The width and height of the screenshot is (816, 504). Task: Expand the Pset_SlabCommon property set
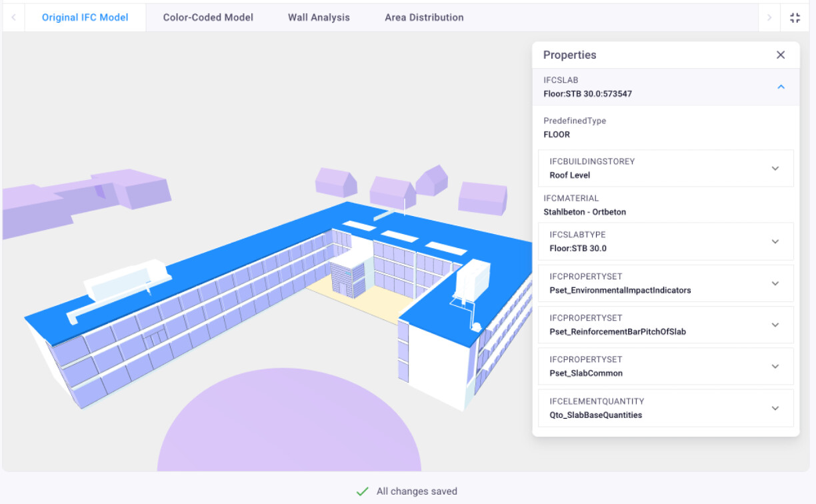(x=775, y=367)
